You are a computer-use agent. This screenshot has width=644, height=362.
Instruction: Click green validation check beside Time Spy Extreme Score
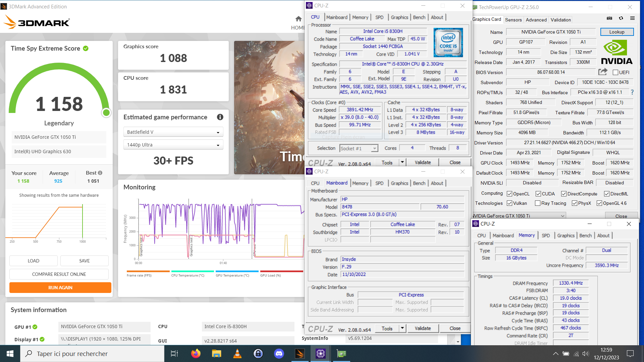[86, 48]
